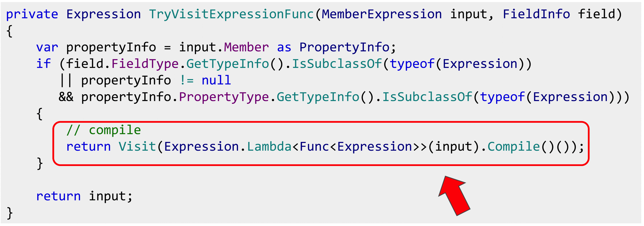Click the FieldInfo parameter type
Screen dimensions: 644x226
coord(536,14)
